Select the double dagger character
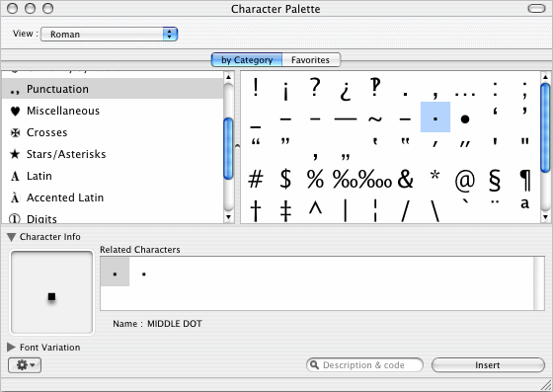The height and width of the screenshot is (392, 553). pos(285,210)
